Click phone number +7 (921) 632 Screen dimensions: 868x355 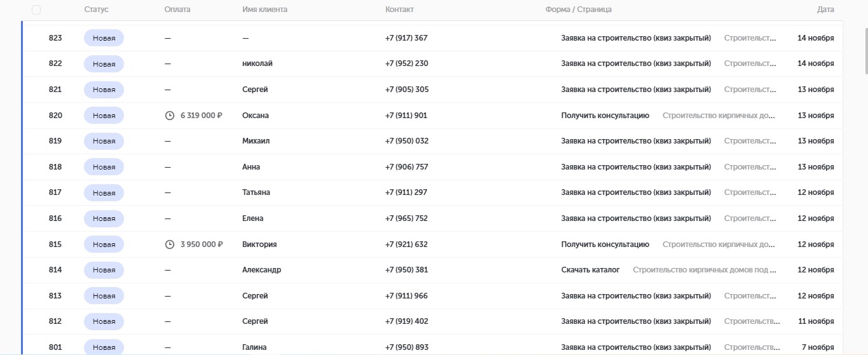[x=406, y=244]
